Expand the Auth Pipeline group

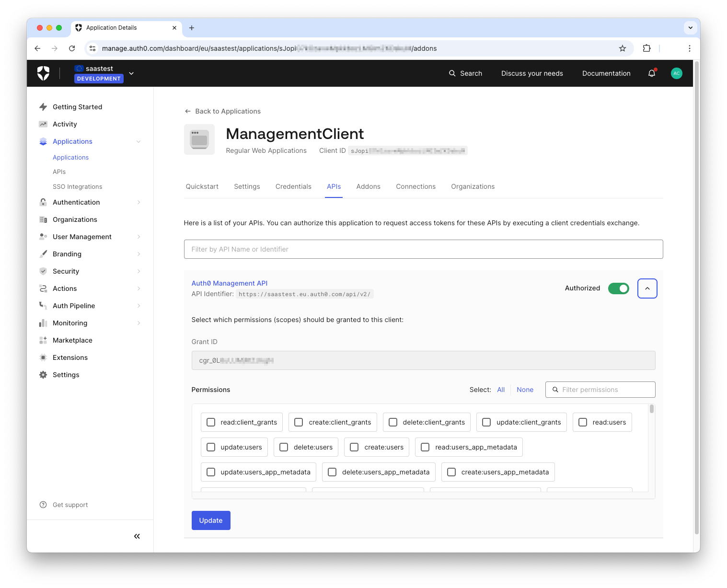138,306
